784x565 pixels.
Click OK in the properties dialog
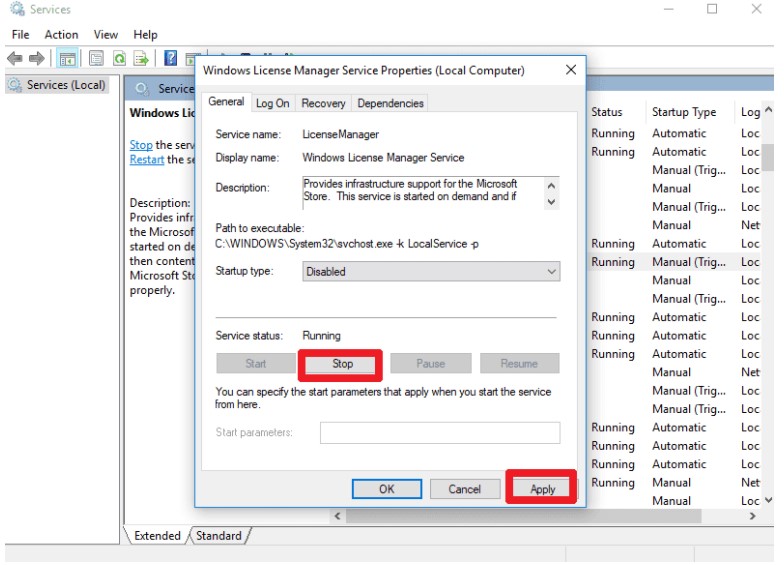point(386,488)
